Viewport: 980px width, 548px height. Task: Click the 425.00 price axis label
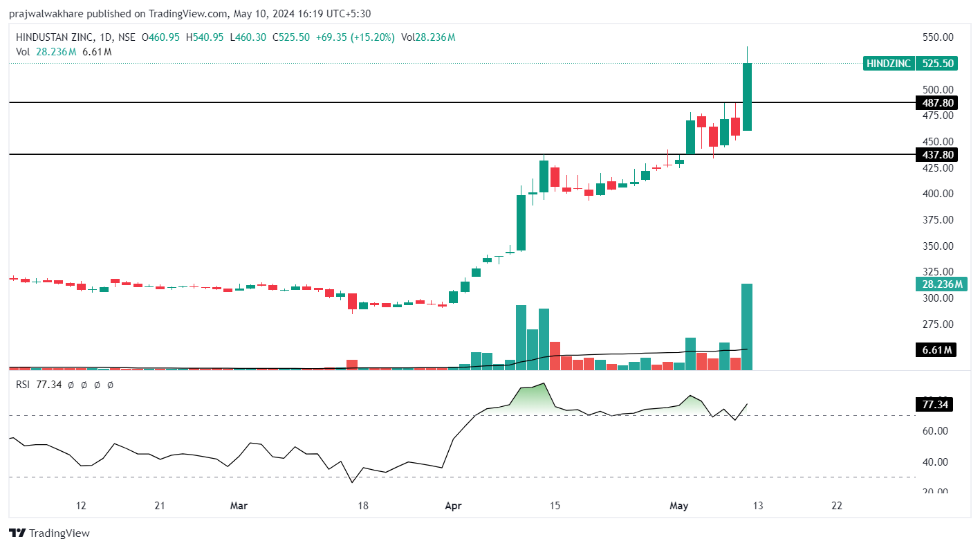click(938, 167)
